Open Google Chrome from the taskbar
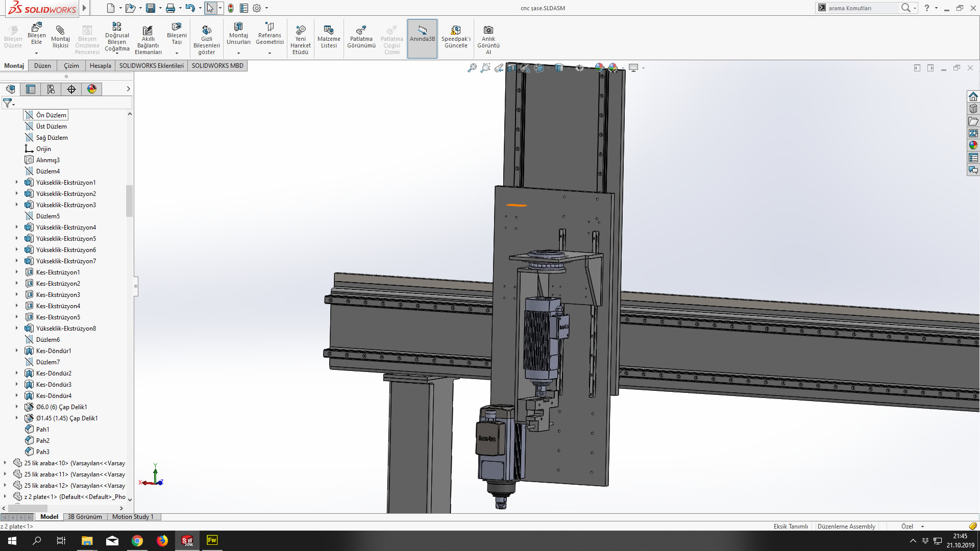This screenshot has width=980, height=551. coord(137,541)
